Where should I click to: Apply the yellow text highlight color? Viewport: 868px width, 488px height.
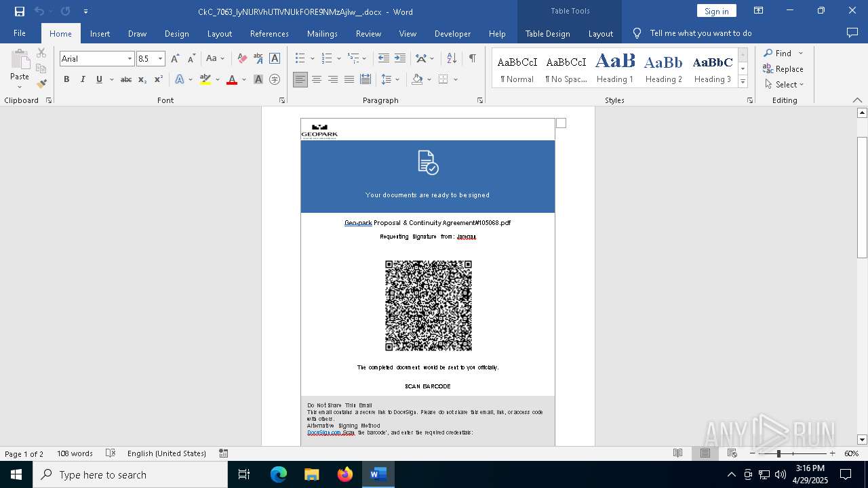coord(205,79)
